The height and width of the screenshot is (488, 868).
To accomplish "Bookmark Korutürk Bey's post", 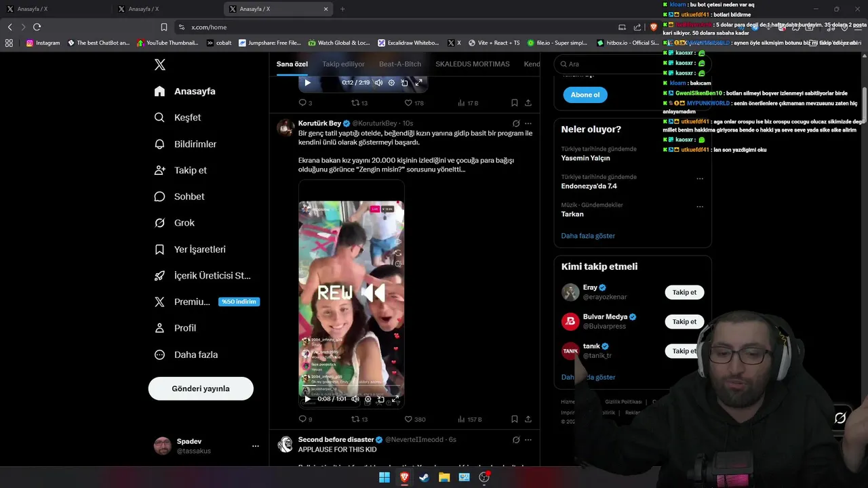I will click(515, 420).
